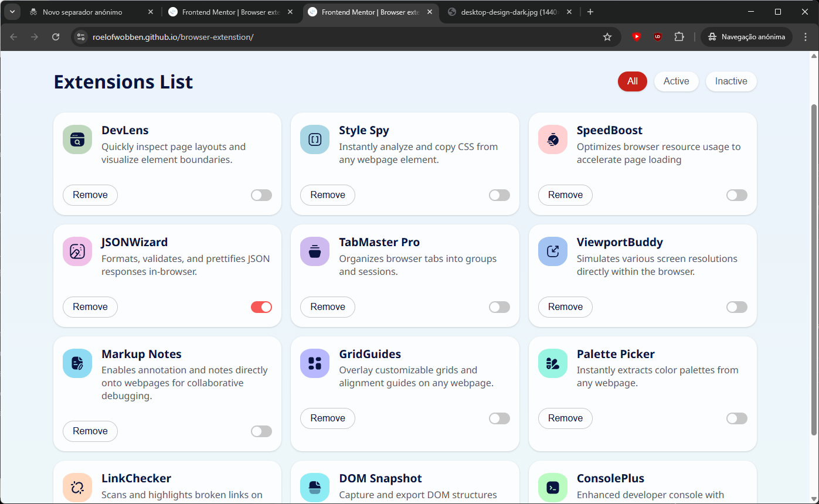Click the GridGuides extension icon

315,363
